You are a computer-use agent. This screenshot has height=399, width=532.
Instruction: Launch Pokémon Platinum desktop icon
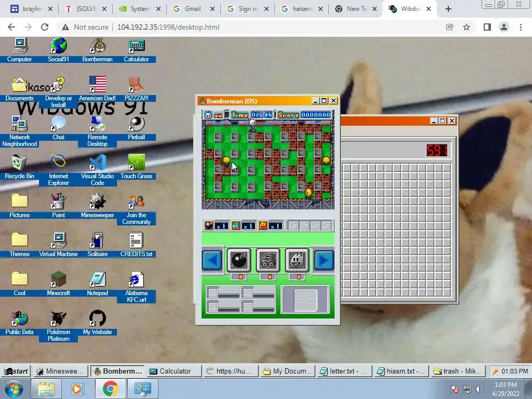pos(58,318)
